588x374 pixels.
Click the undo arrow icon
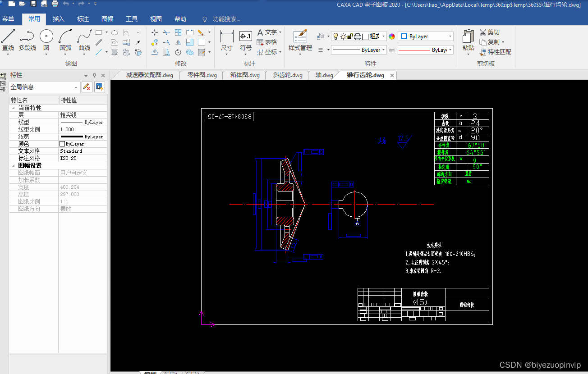[66, 4]
